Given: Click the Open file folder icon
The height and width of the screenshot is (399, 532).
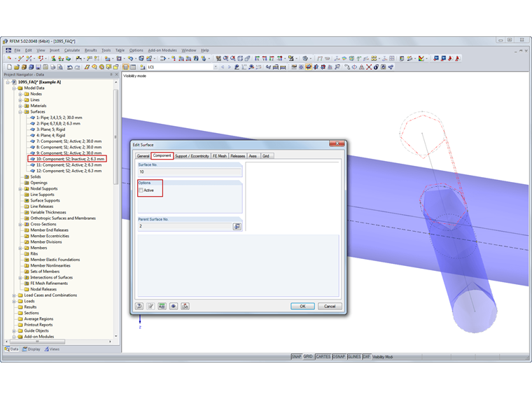Looking at the screenshot, I should pos(16,67).
